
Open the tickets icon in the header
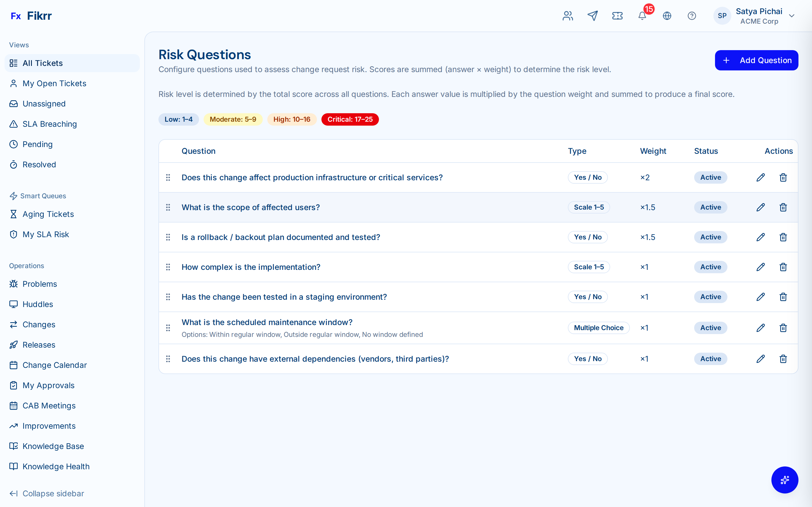[617, 15]
